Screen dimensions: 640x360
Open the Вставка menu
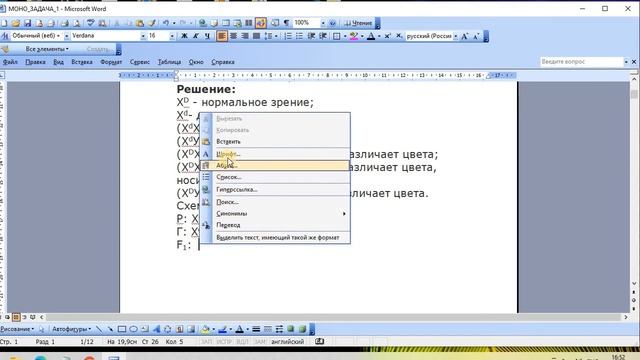[x=82, y=62]
